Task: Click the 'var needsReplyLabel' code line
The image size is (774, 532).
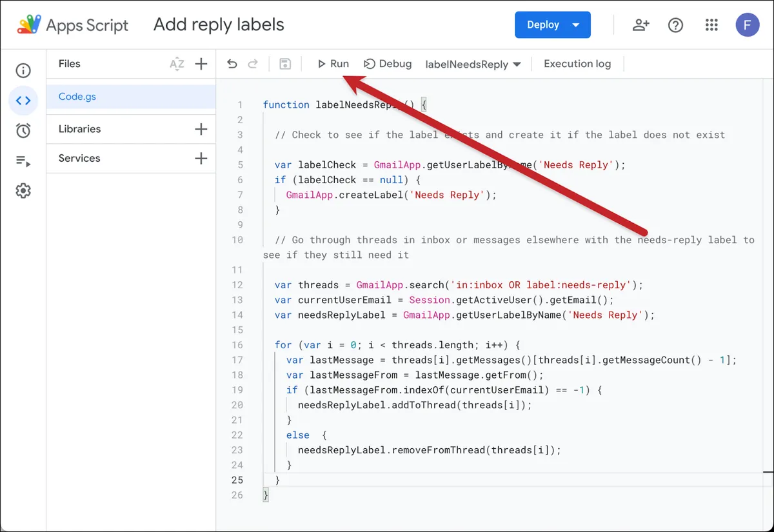Action: (464, 315)
